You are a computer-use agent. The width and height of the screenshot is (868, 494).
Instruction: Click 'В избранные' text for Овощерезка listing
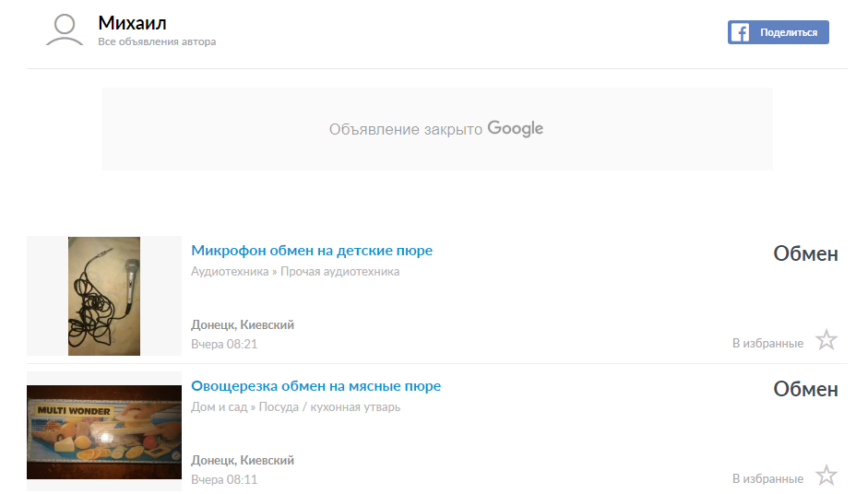point(767,478)
